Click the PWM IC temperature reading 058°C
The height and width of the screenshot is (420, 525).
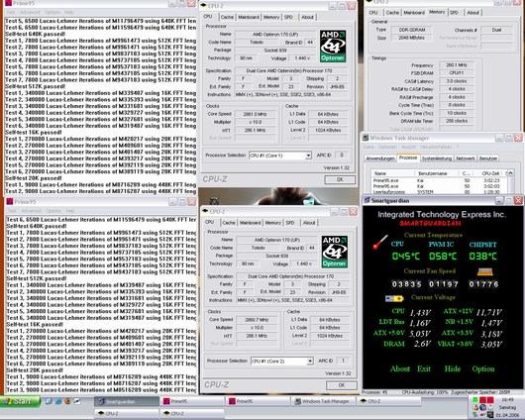point(443,257)
